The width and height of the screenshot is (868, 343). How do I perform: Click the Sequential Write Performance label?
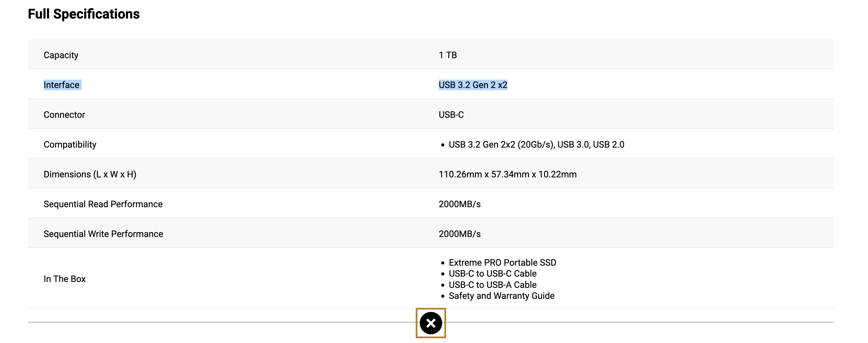(104, 234)
